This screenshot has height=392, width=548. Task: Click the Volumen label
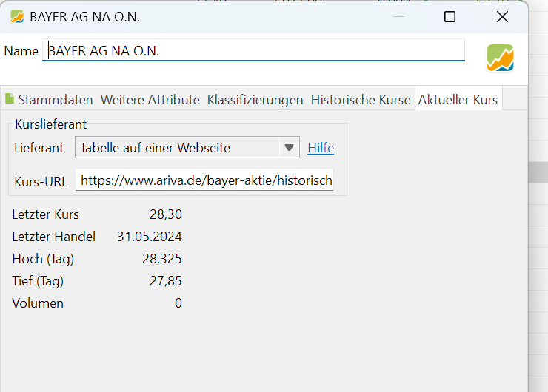point(38,303)
